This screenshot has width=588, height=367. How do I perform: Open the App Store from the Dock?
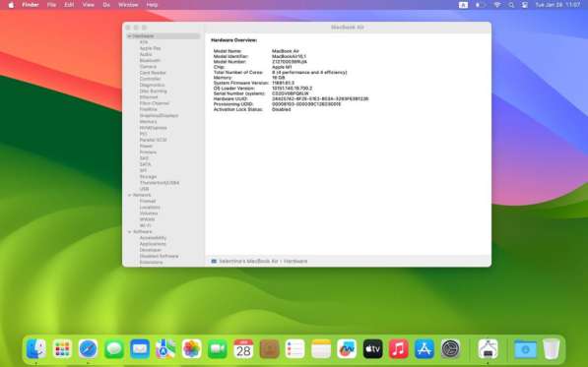[x=425, y=349]
